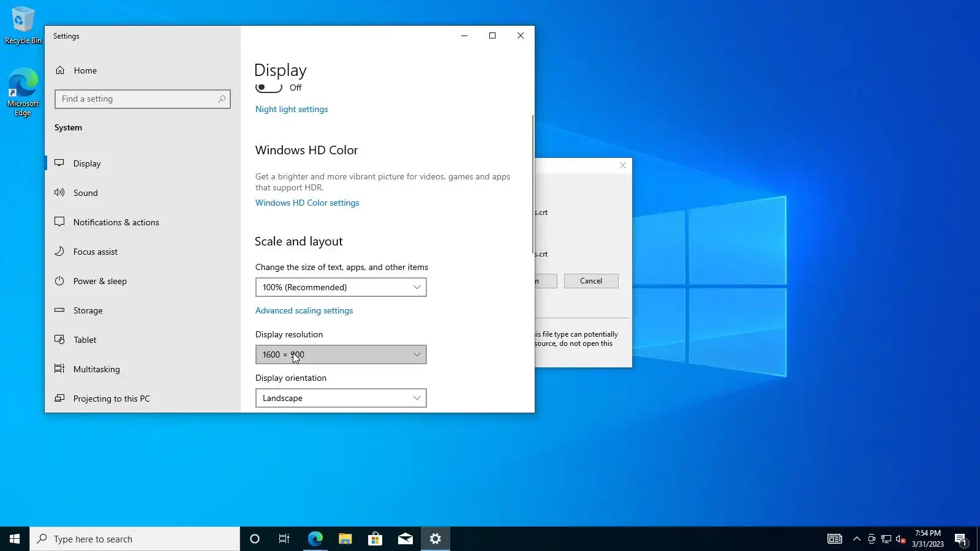This screenshot has height=551, width=980.
Task: Click the magnifier icon in Find a setting
Action: (x=222, y=99)
